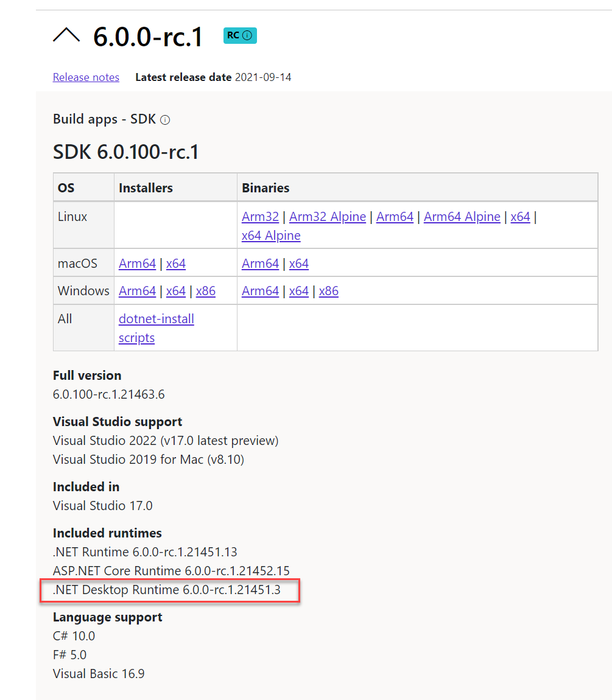The width and height of the screenshot is (612, 700).
Task: Click the 6.0.0-rc.1 version heading
Action: 148,36
